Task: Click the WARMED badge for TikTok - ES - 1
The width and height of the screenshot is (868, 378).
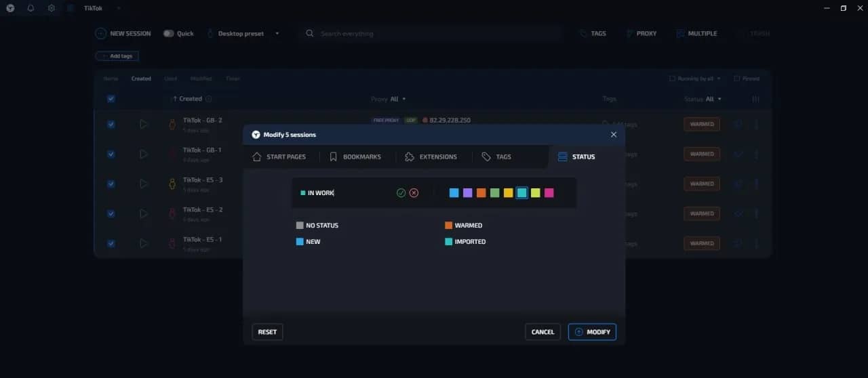Action: [702, 243]
